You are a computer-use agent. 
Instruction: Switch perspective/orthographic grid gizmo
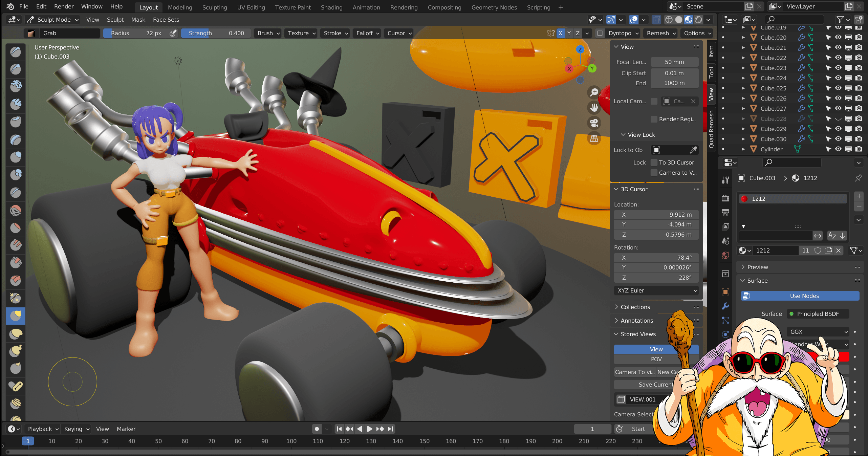coord(594,138)
